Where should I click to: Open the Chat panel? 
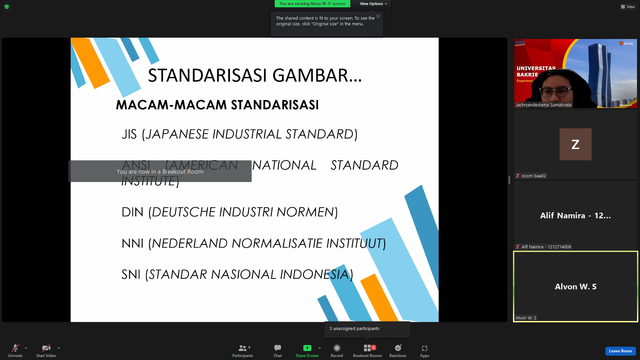[x=278, y=350]
